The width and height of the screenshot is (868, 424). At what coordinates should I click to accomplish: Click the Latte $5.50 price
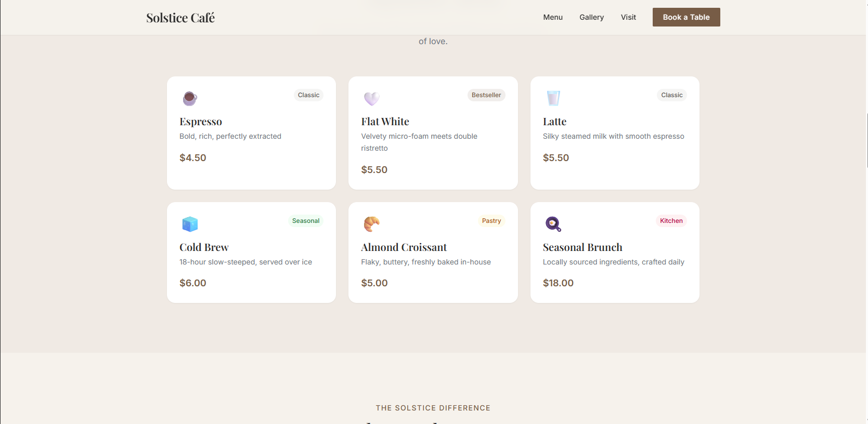556,157
